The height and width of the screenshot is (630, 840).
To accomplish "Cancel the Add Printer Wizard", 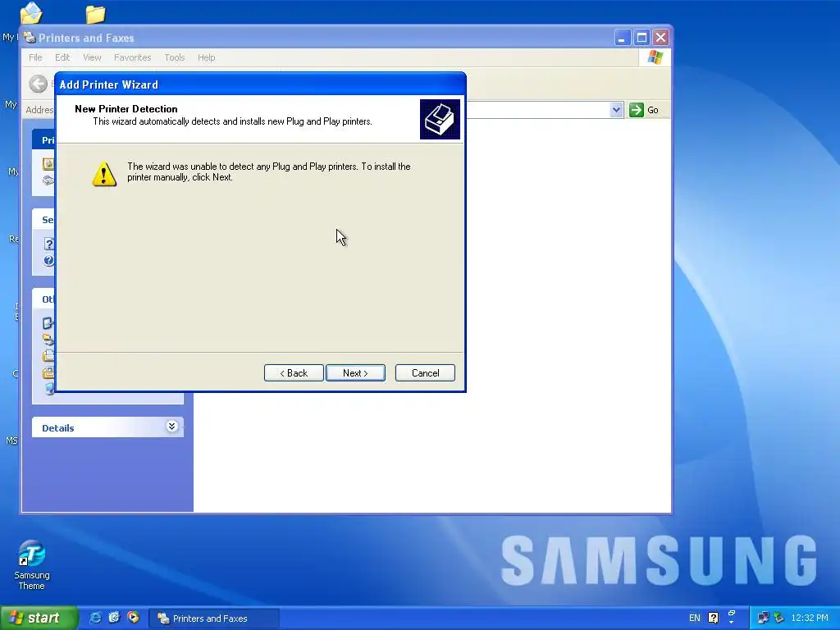I will click(x=426, y=373).
